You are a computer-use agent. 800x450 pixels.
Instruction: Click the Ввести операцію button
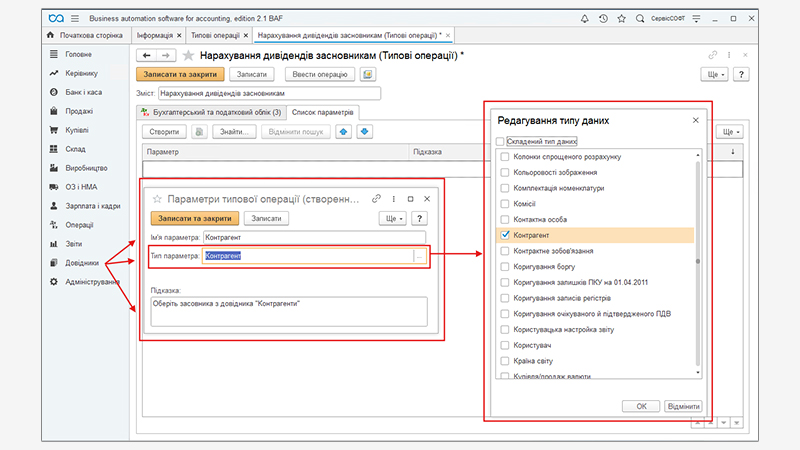point(320,74)
